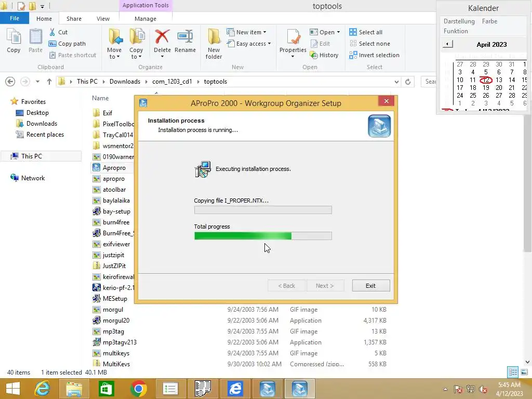Switch to the View ribbon tab
The height and width of the screenshot is (399, 532).
(103, 19)
